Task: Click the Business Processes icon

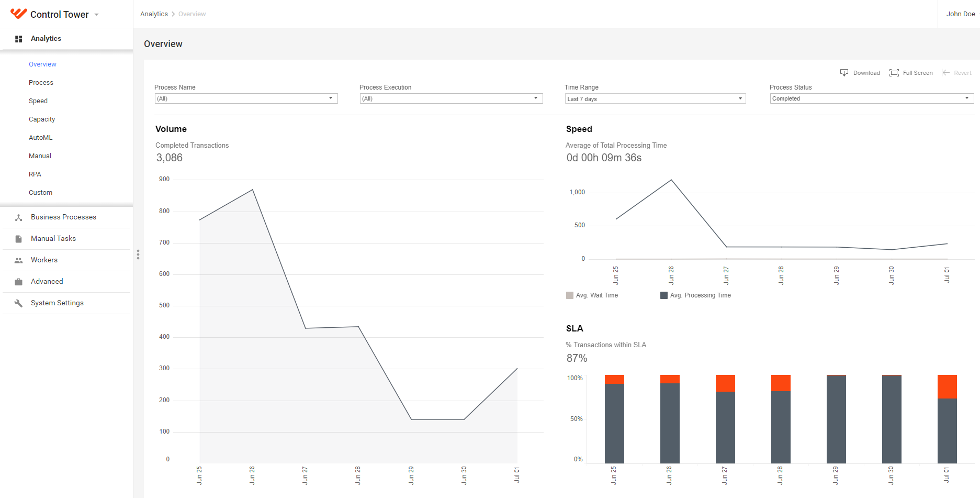Action: pyautogui.click(x=18, y=217)
